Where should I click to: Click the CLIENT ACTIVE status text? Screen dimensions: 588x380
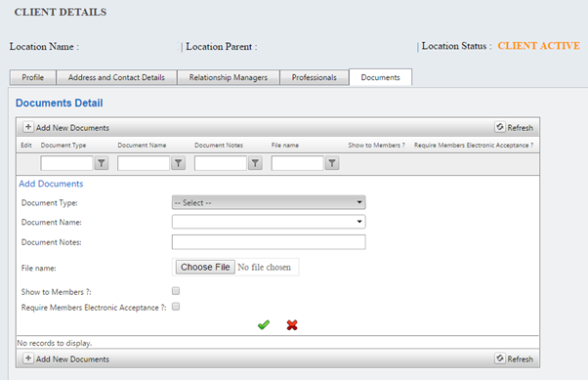[538, 46]
